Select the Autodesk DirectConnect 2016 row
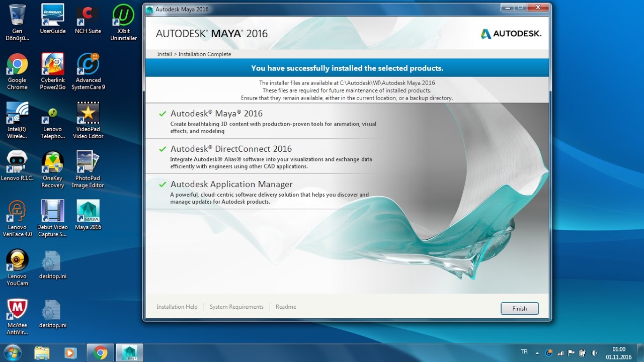This screenshot has height=362, width=644. click(x=272, y=156)
